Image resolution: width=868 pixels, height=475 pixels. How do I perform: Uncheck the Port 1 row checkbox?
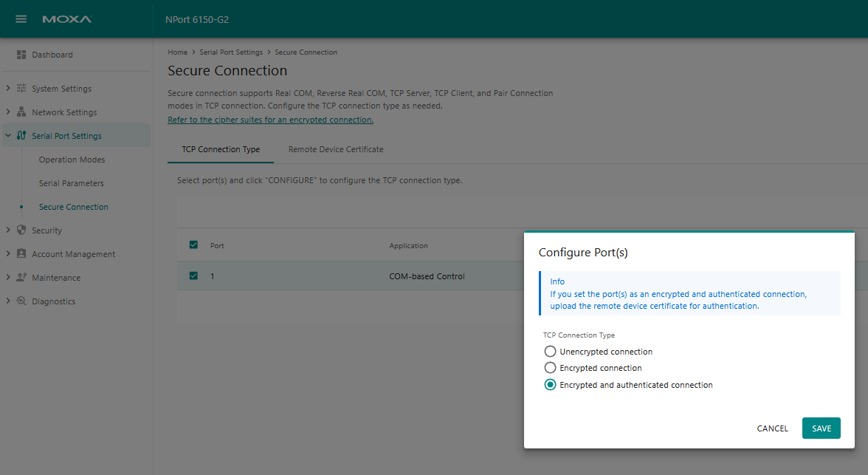click(x=194, y=276)
